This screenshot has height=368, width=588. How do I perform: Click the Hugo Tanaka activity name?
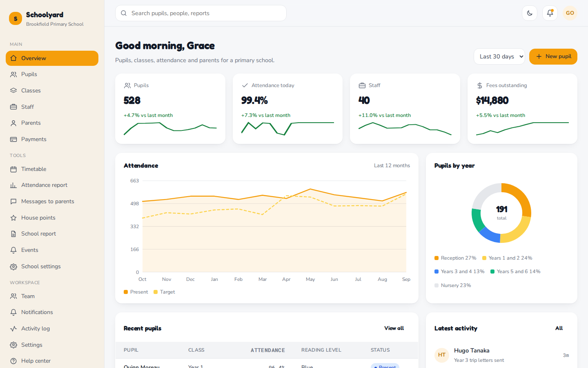click(x=472, y=350)
